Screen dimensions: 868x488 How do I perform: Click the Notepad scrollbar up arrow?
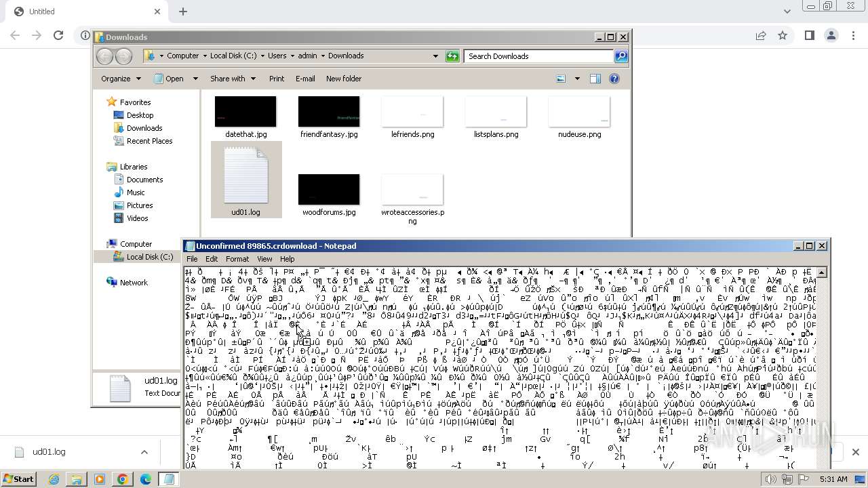tap(821, 272)
